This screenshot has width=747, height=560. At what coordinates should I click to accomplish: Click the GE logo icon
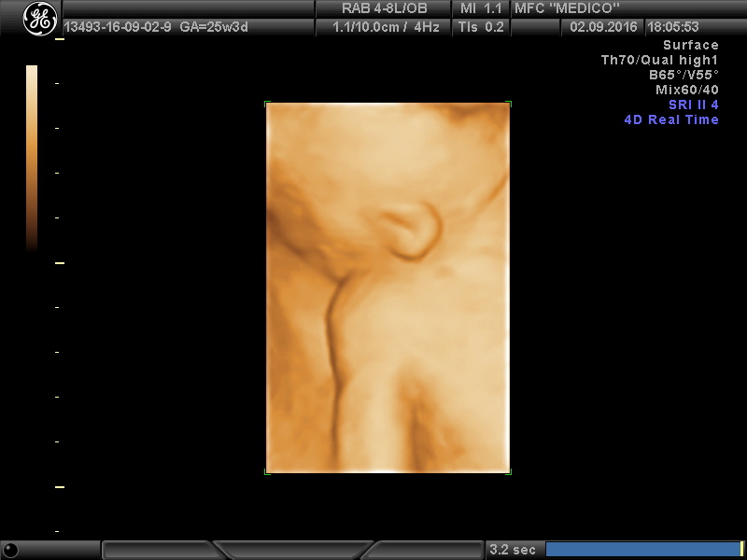(x=40, y=19)
